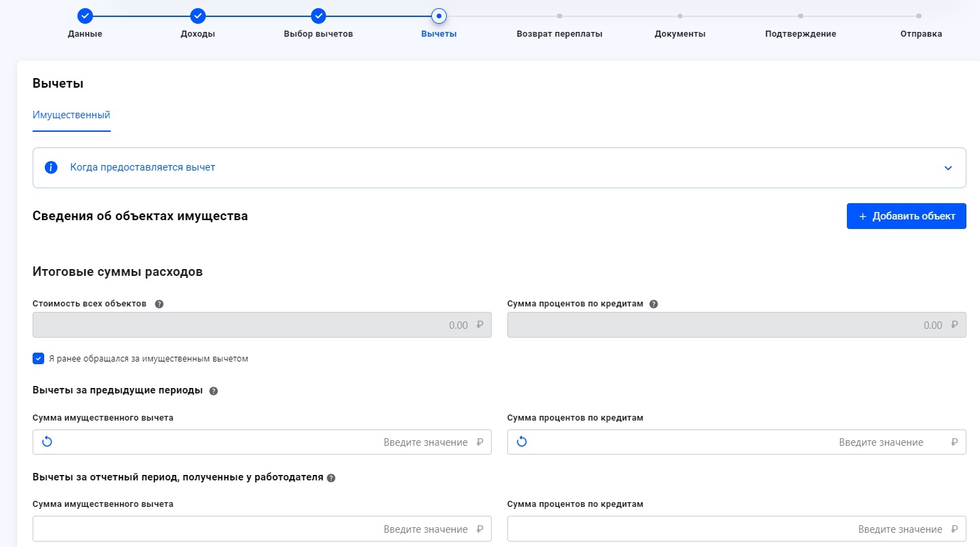980x547 pixels.
Task: Click the Добавить объект button
Action: coord(906,216)
